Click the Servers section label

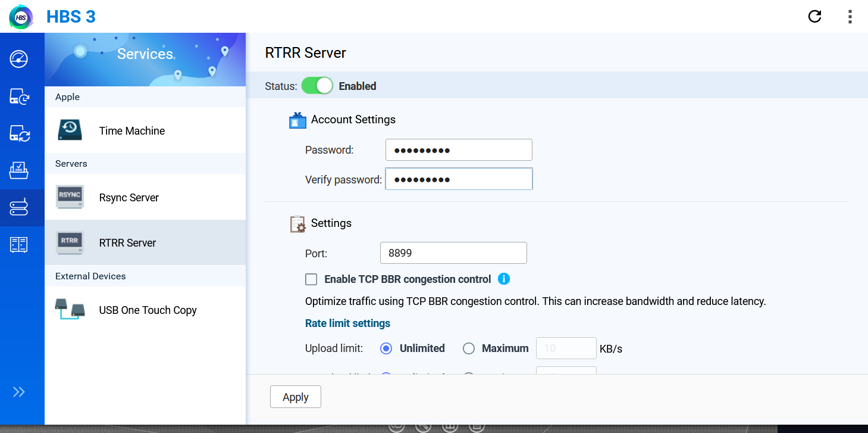(71, 164)
